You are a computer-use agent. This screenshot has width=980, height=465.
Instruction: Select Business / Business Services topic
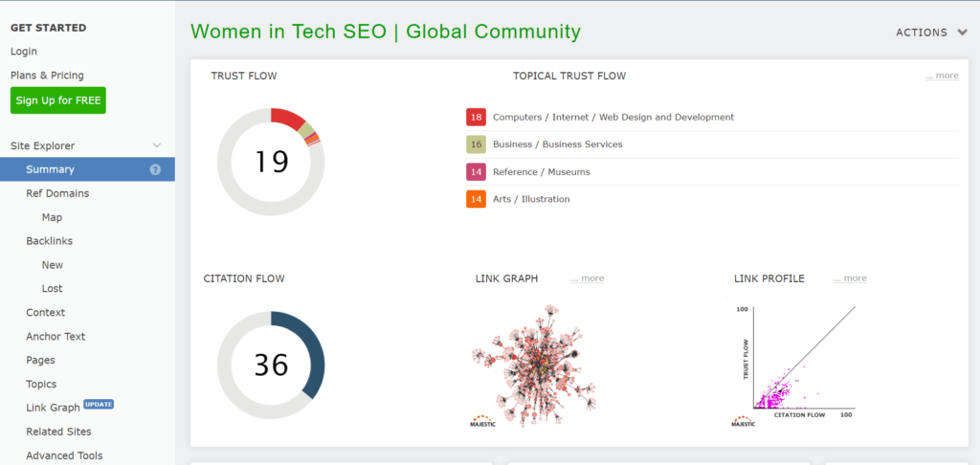click(x=558, y=144)
